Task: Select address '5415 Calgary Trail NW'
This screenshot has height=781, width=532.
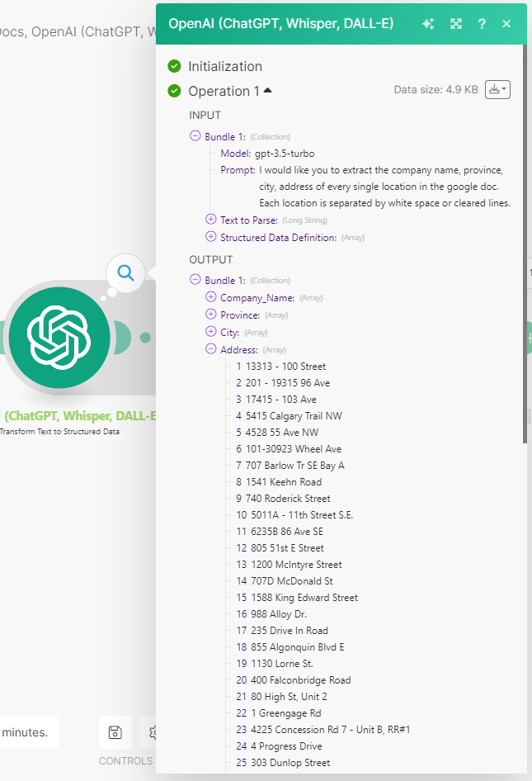Action: click(294, 415)
